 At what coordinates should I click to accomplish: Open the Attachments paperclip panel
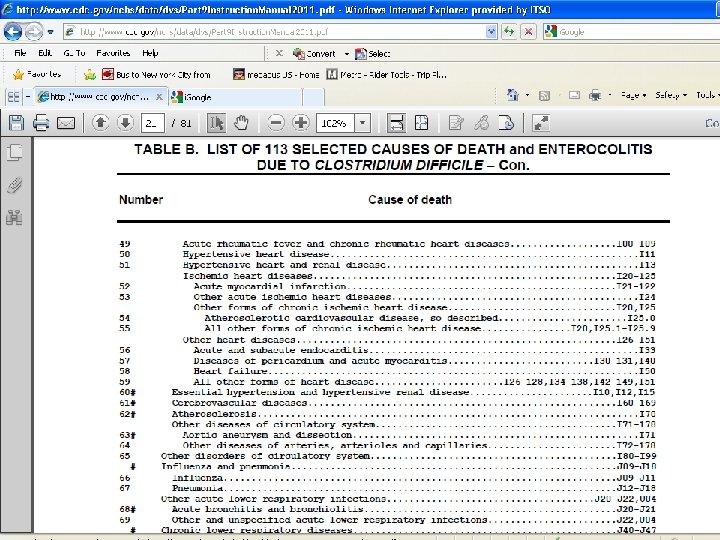(x=15, y=185)
